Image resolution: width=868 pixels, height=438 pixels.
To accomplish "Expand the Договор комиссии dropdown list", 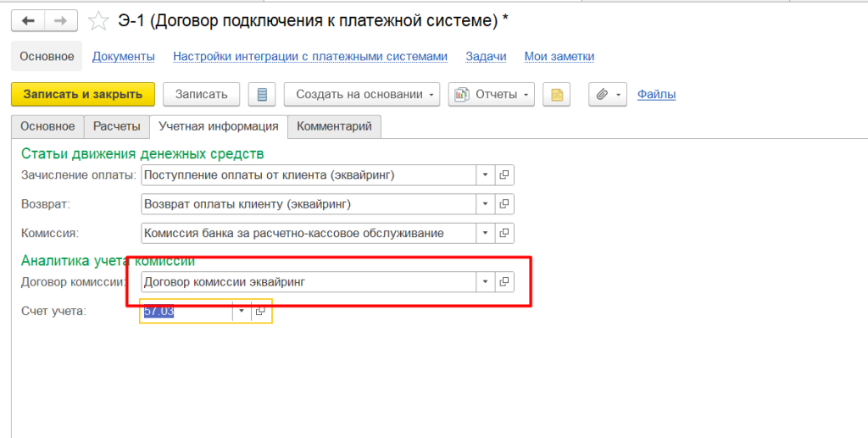I will click(x=485, y=282).
